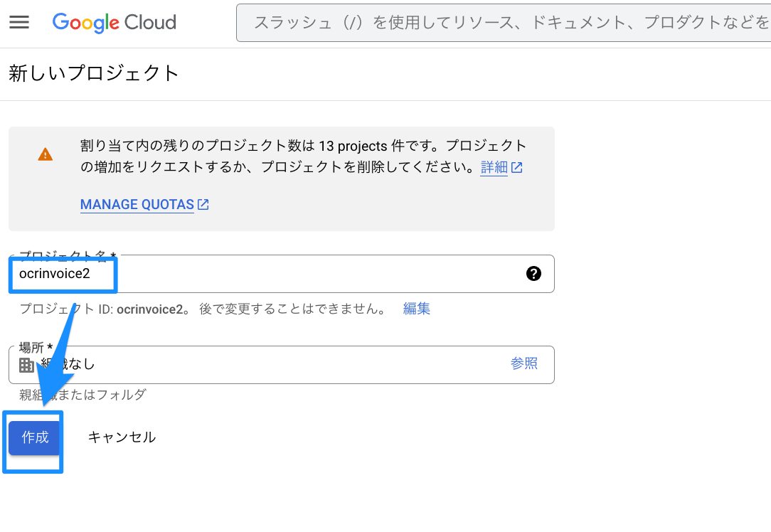Click 編集 to edit the project ID
771x532 pixels.
tap(416, 308)
